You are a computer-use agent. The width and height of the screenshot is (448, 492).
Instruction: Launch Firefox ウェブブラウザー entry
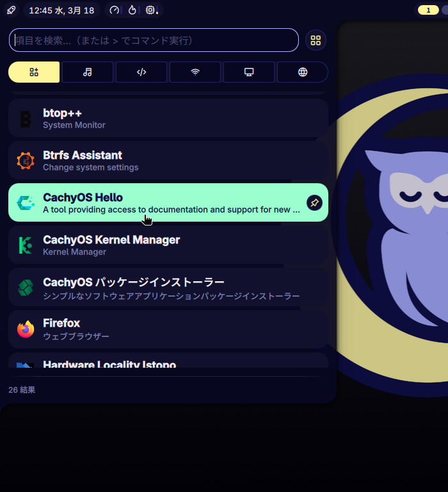click(168, 329)
